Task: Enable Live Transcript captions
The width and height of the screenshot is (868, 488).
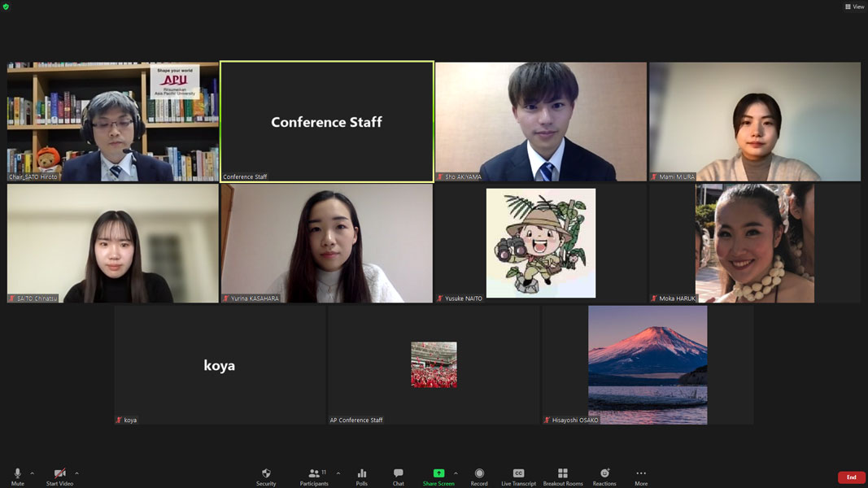Action: point(518,474)
